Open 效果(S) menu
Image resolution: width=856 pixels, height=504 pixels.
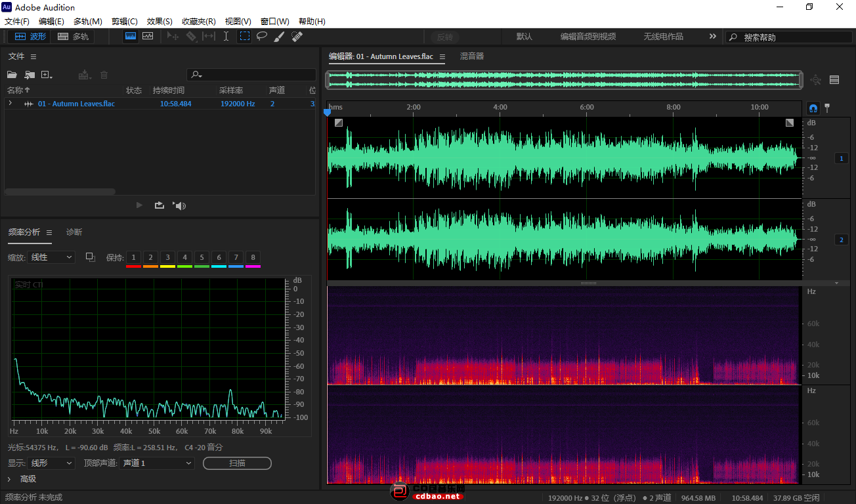[x=160, y=22]
